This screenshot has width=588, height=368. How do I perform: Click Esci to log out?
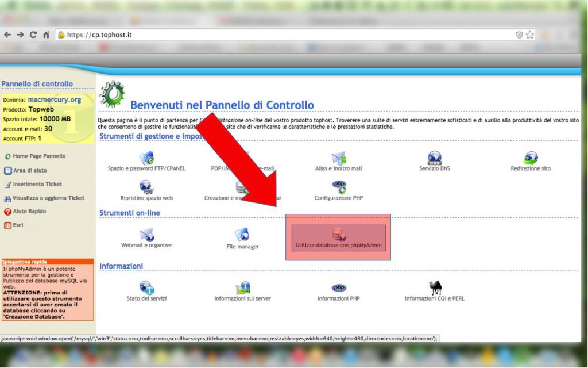tap(17, 224)
